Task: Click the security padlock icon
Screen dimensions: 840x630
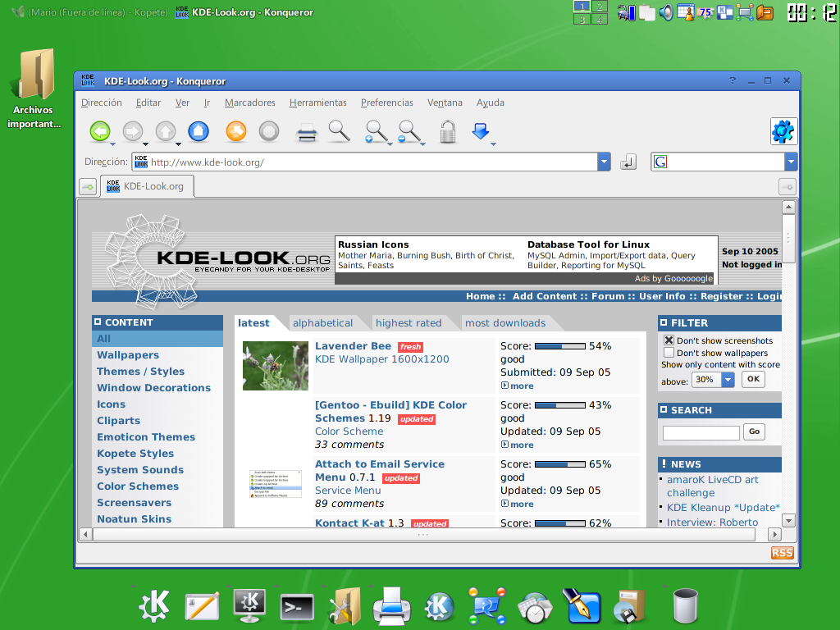Action: point(447,131)
